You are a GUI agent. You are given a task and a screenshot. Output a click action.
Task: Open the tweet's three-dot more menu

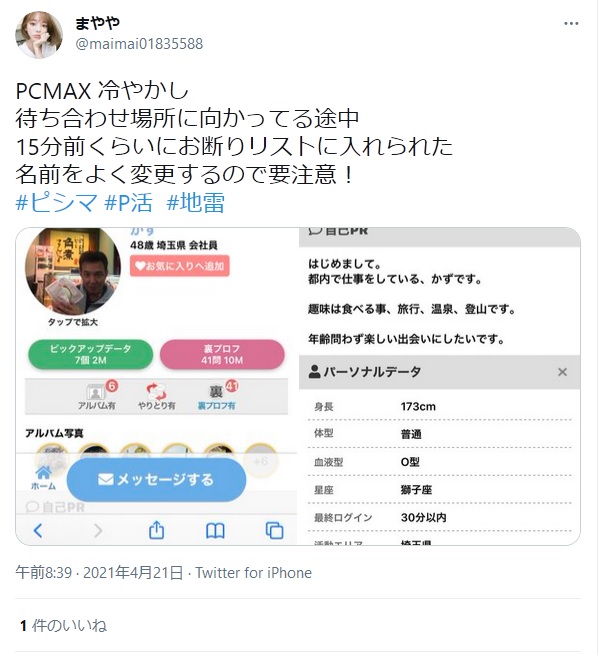pos(571,23)
